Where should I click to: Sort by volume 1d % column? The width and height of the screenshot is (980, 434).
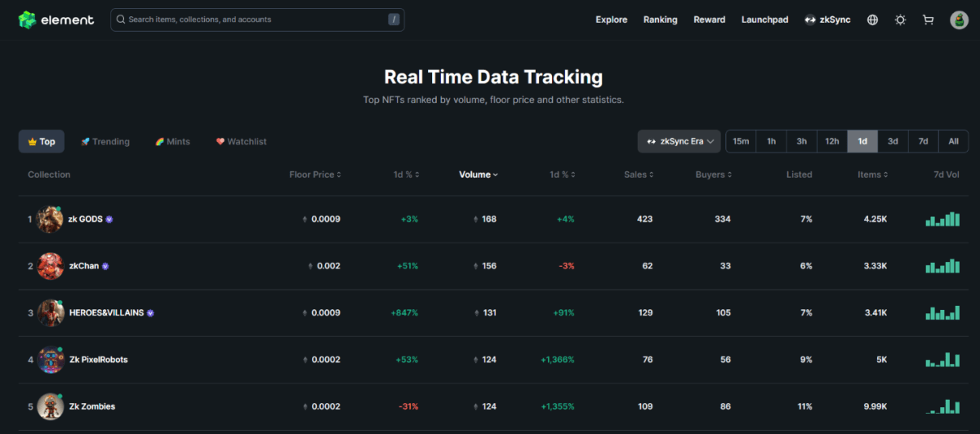click(x=563, y=175)
